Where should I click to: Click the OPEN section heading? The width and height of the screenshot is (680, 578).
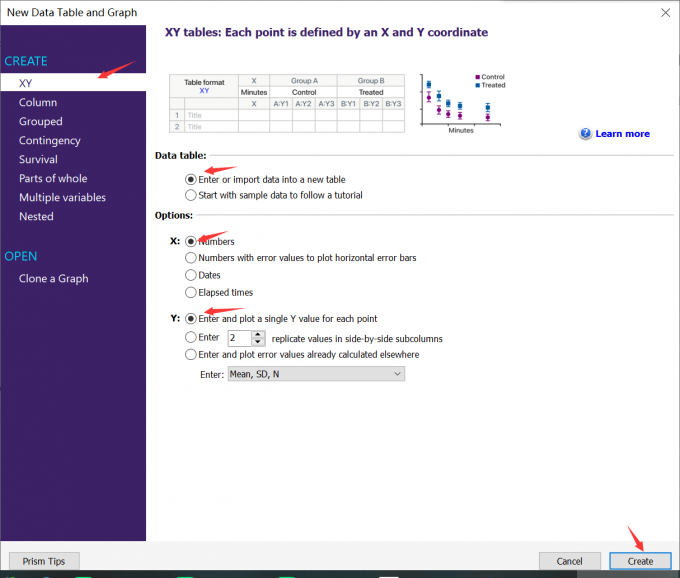(x=20, y=256)
